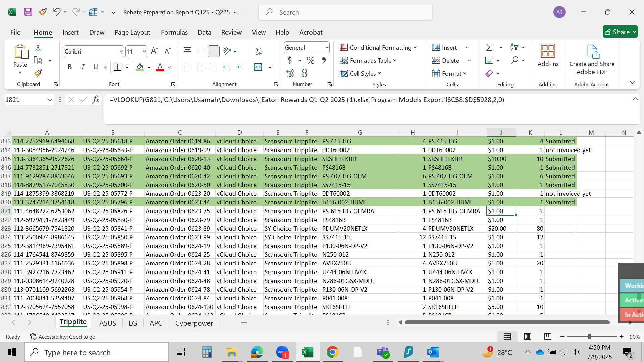Open the File menu tab
Screen dimensions: 644x362
click(x=15, y=32)
